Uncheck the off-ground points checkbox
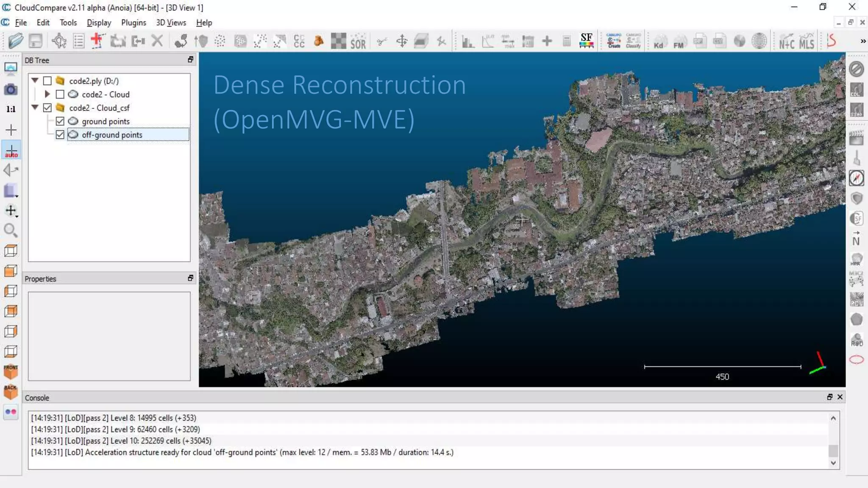The height and width of the screenshot is (488, 868). click(x=60, y=135)
